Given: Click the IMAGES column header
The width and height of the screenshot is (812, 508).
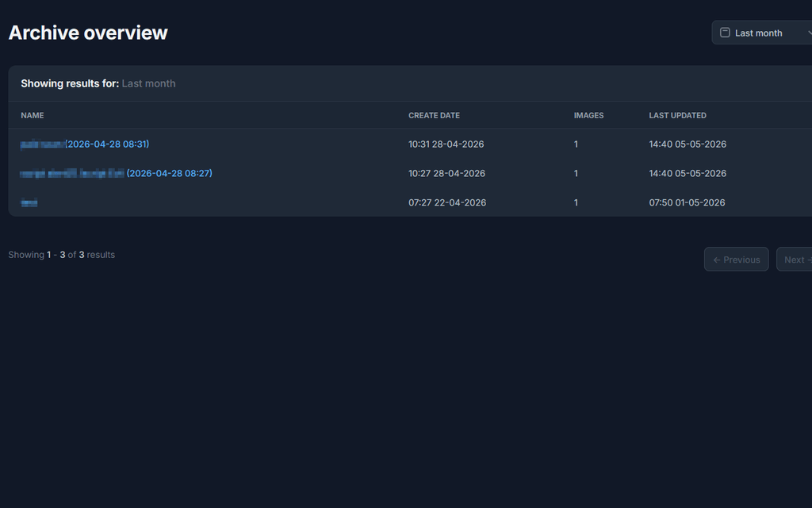Looking at the screenshot, I should pos(589,115).
